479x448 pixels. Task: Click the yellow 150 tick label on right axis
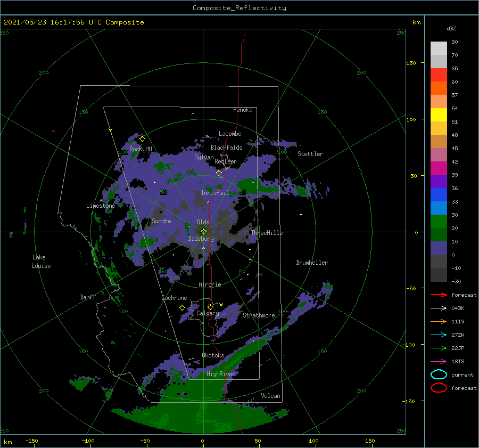411,63
